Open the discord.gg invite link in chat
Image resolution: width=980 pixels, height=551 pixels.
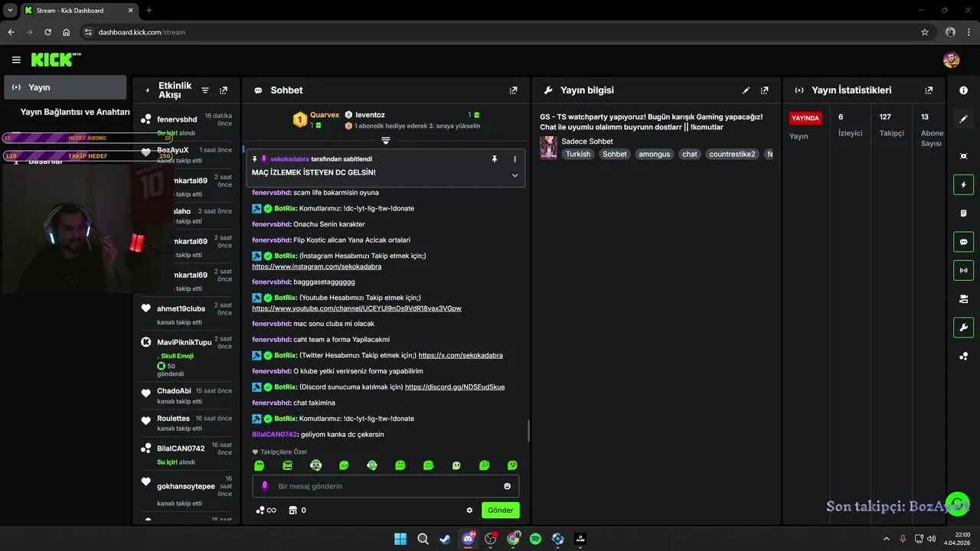455,387
